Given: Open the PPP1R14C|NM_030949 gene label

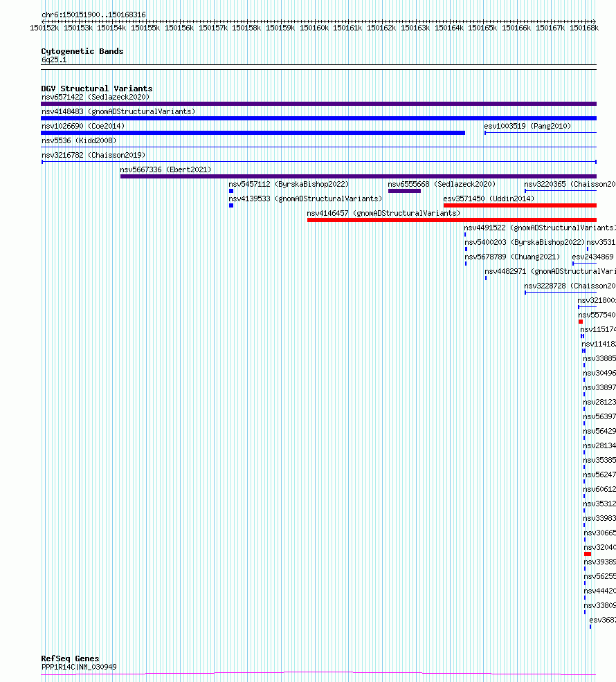Looking at the screenshot, I should [x=79, y=667].
